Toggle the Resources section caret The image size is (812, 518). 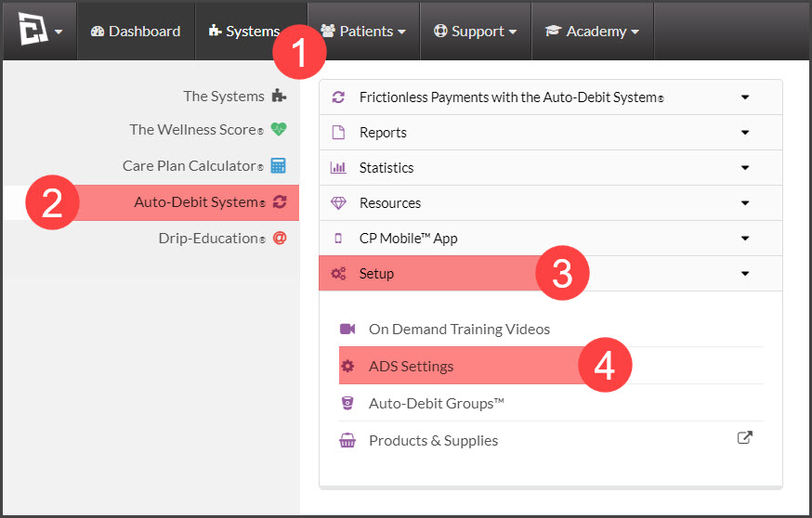pos(745,203)
